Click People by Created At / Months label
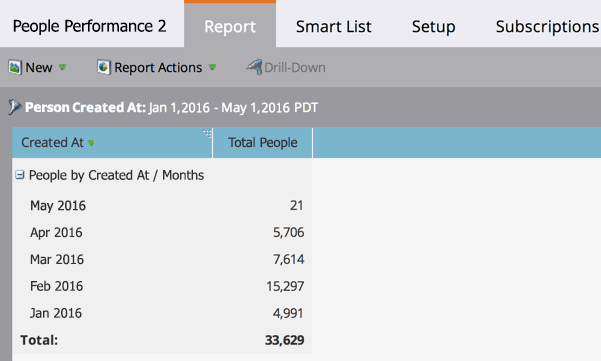This screenshot has height=361, width=601. coord(117,175)
